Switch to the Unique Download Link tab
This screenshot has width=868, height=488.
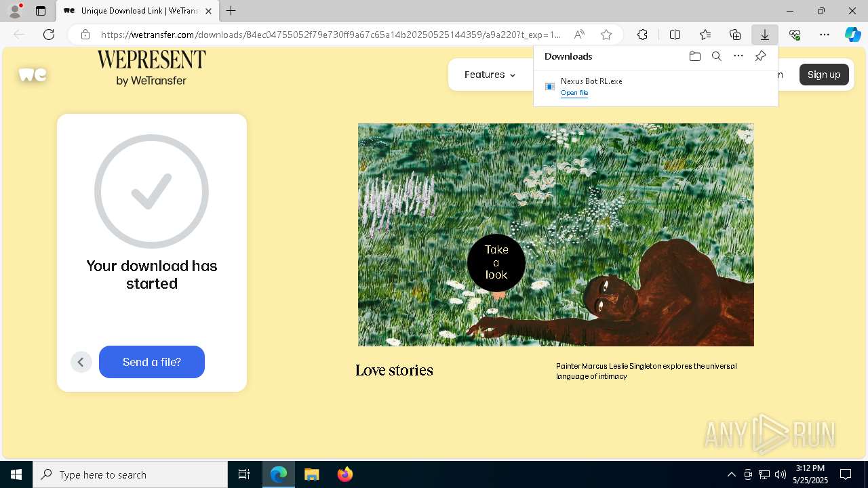pos(136,11)
